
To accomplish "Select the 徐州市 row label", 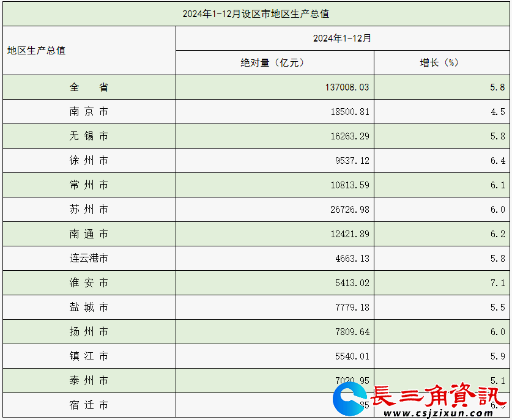I will click(x=89, y=161).
